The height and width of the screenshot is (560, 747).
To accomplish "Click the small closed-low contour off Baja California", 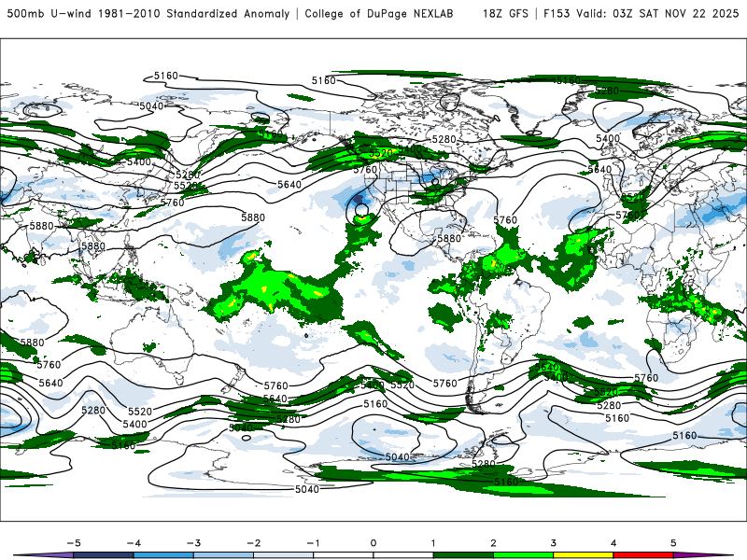I will 361,209.
